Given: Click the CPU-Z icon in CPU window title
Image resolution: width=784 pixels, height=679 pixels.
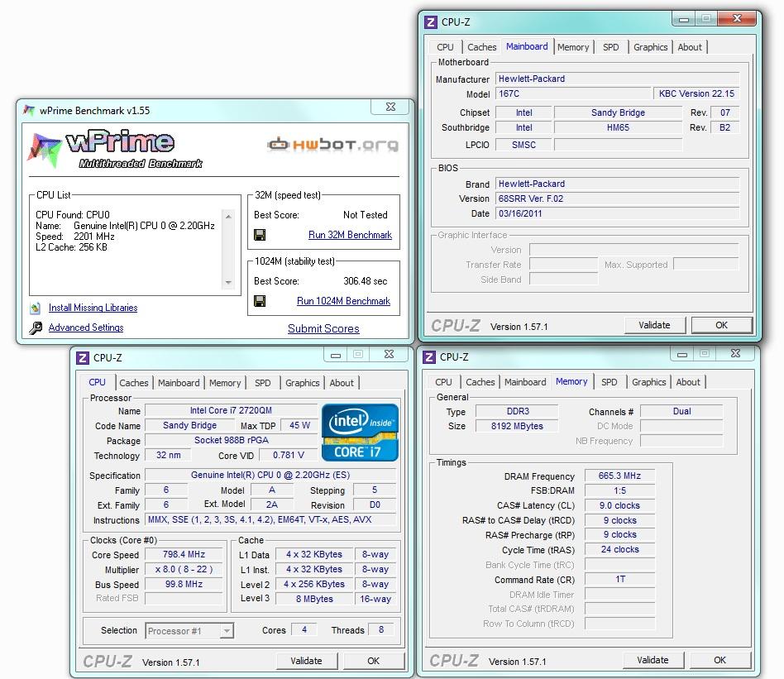Looking at the screenshot, I should coord(83,357).
